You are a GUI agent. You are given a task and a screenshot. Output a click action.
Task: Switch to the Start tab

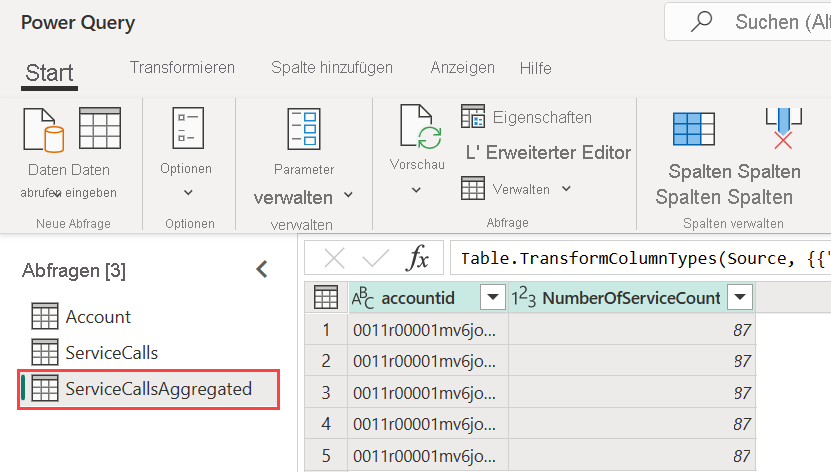49,73
